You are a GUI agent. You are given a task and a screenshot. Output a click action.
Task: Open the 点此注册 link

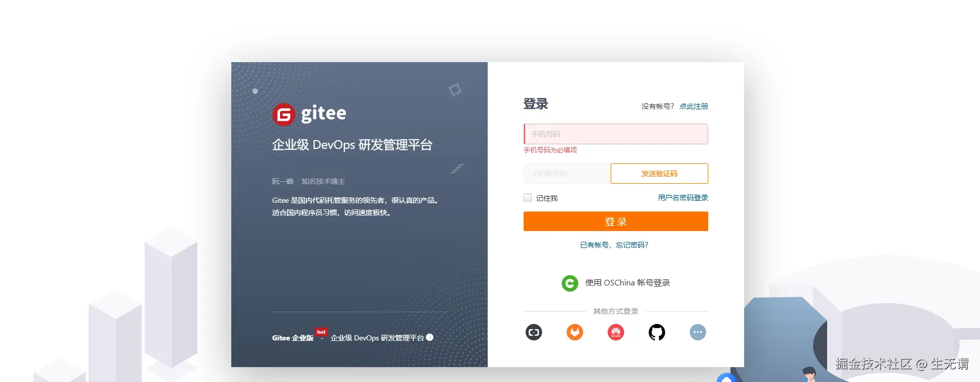pos(694,106)
